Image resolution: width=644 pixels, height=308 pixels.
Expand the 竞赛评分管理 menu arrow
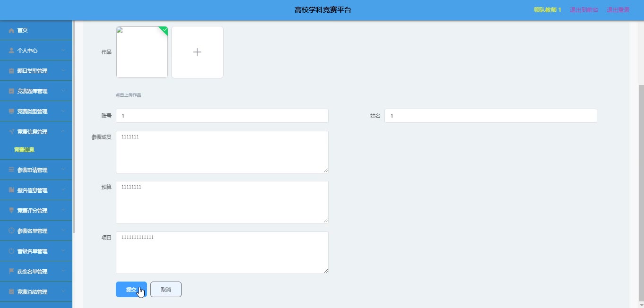63,211
